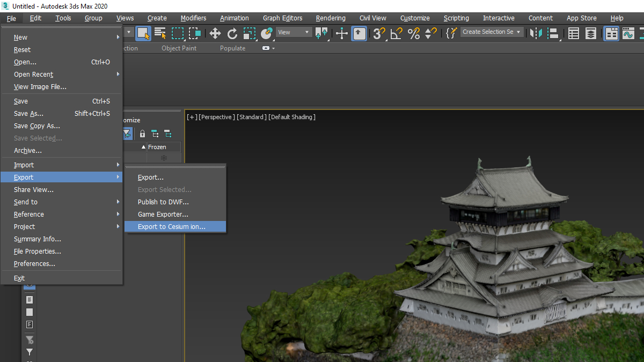Click Game Exporter in Export submenu
This screenshot has width=644, height=362.
tap(163, 215)
